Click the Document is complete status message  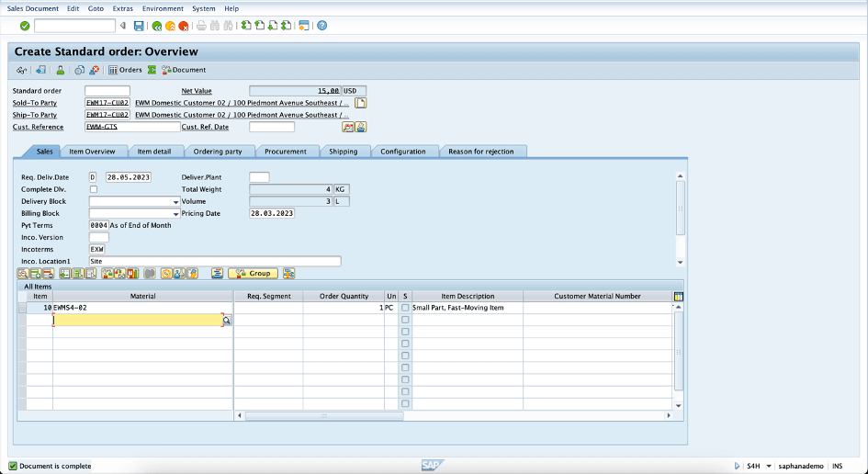55,467
